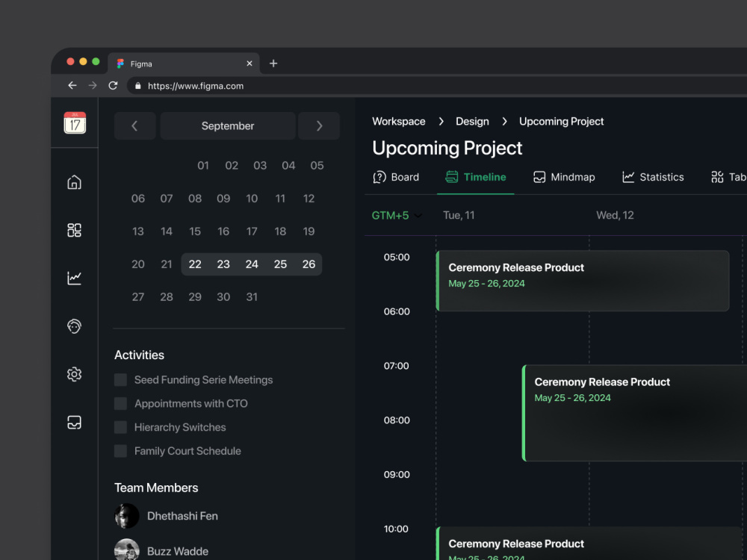Select date 17 in calendar

(x=252, y=231)
